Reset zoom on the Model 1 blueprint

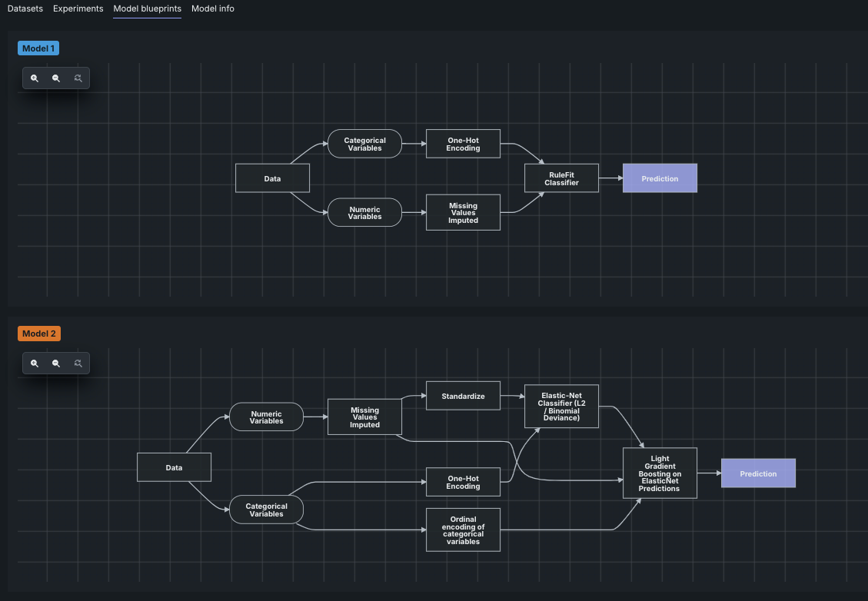click(x=78, y=78)
